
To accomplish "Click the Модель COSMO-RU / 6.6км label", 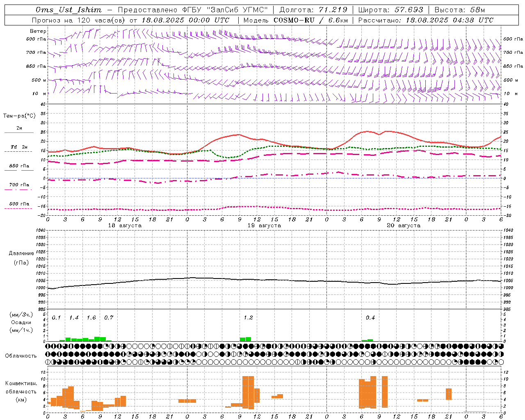I will click(296, 20).
